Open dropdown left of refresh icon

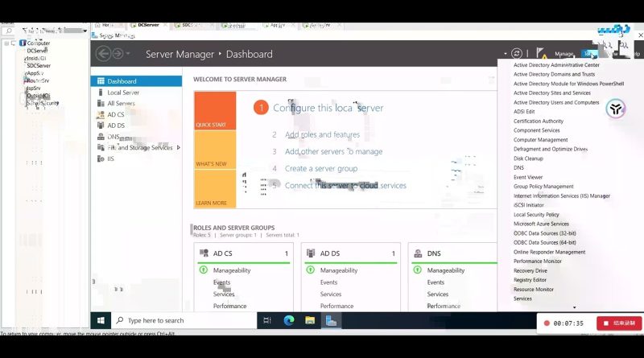506,54
